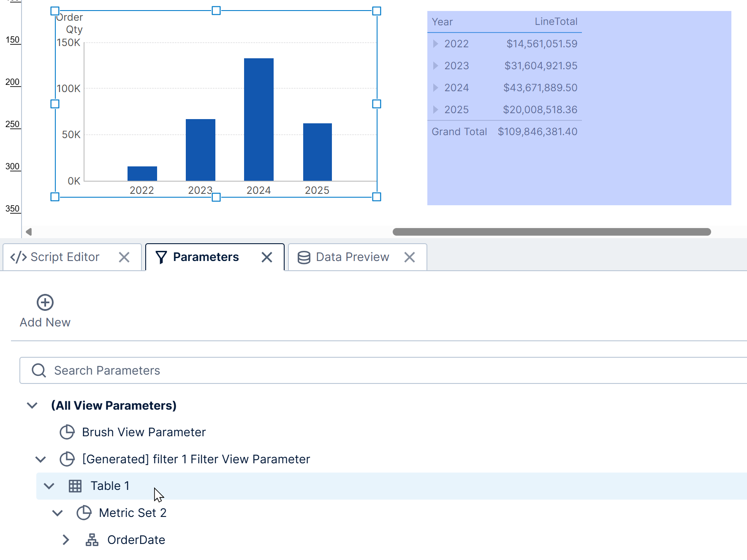Click the 2024 bar in the chart
The width and height of the screenshot is (747, 560).
259,120
